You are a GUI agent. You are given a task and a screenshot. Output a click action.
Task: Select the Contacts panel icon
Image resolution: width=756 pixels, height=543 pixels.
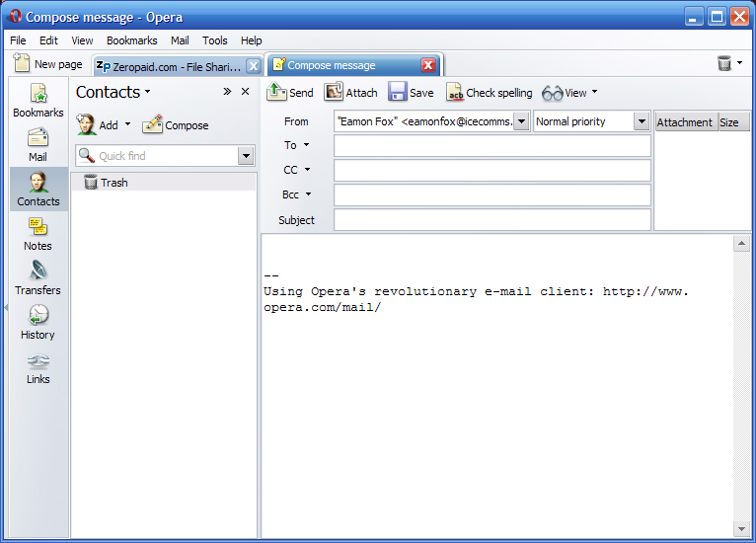tap(38, 189)
